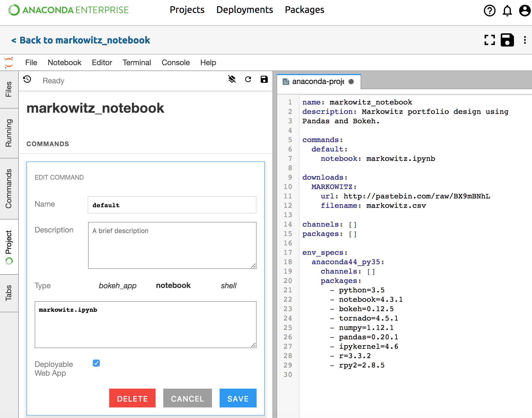Select the anaconda-project editor tab

(319, 82)
